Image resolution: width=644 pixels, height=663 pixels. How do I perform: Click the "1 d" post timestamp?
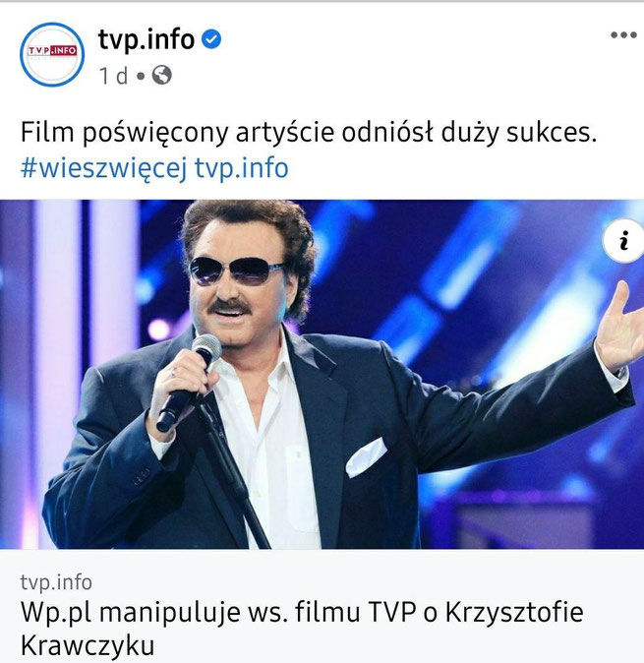pyautogui.click(x=113, y=76)
